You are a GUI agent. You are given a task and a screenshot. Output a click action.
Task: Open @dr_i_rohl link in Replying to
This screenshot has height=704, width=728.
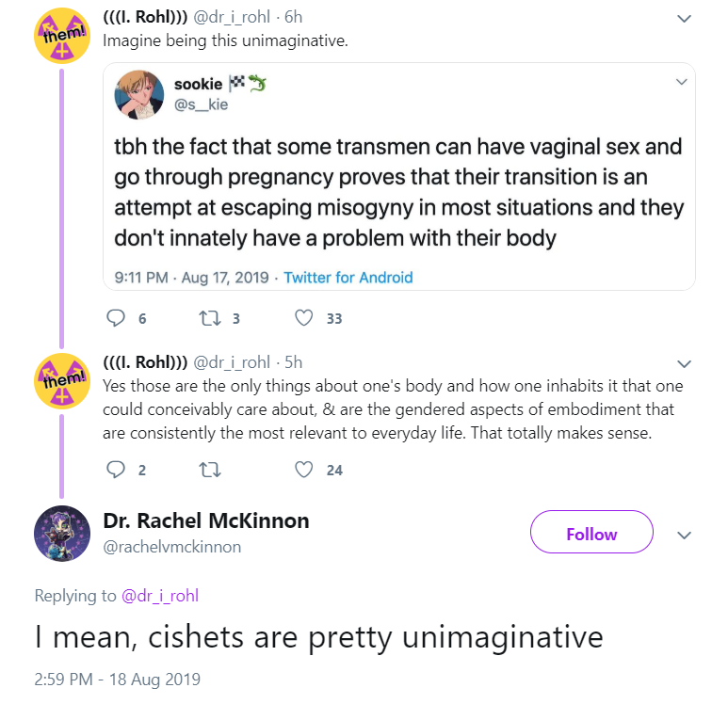tap(160, 596)
